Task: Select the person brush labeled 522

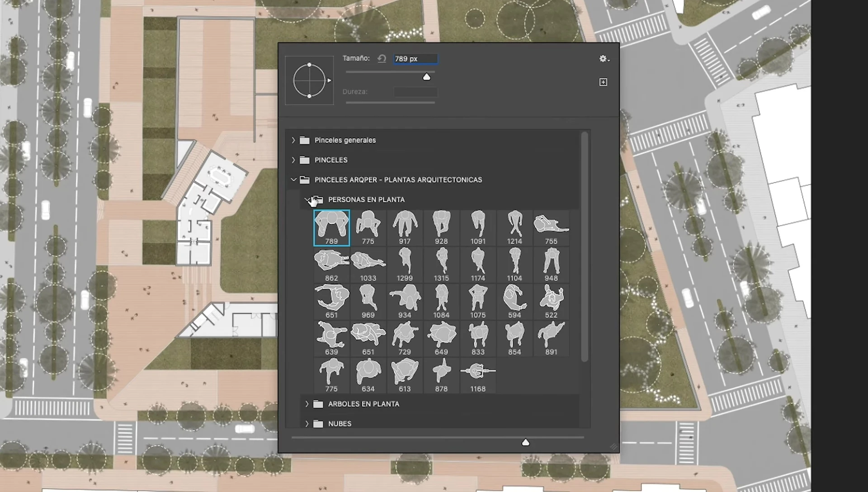Action: [x=551, y=302]
